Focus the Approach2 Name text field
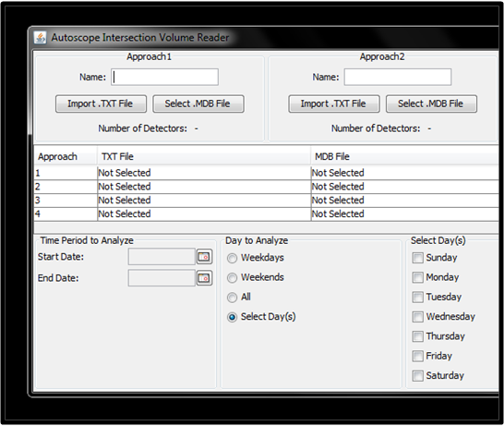This screenshot has width=504, height=426. click(x=398, y=77)
